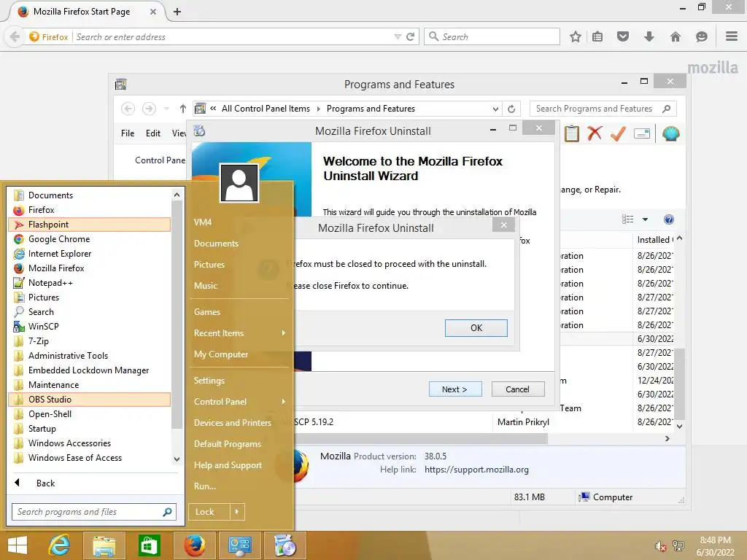Click the red X delete icon in Programs and Features
This screenshot has width=747, height=560.
click(x=595, y=133)
